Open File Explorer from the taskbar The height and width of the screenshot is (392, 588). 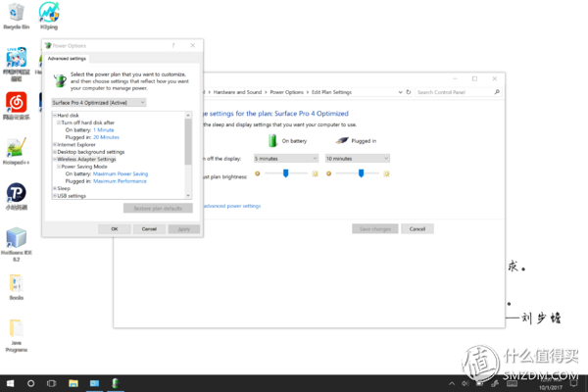73,383
